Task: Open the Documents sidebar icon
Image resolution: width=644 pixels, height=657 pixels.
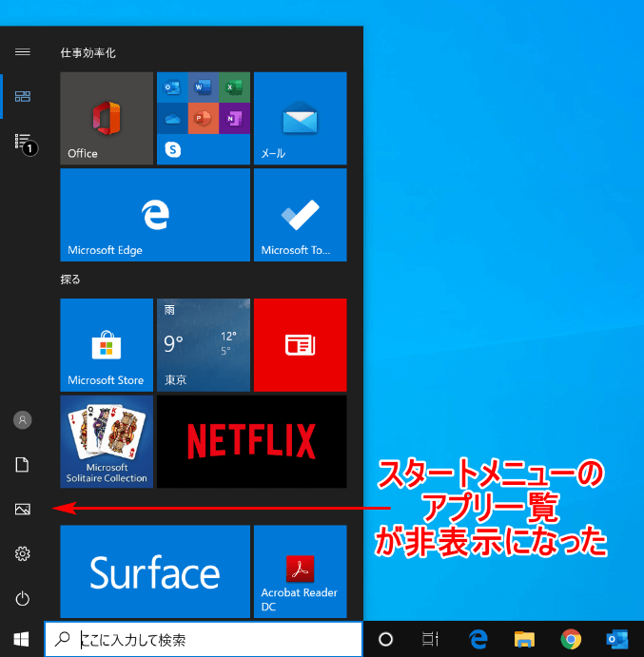Action: 22,465
